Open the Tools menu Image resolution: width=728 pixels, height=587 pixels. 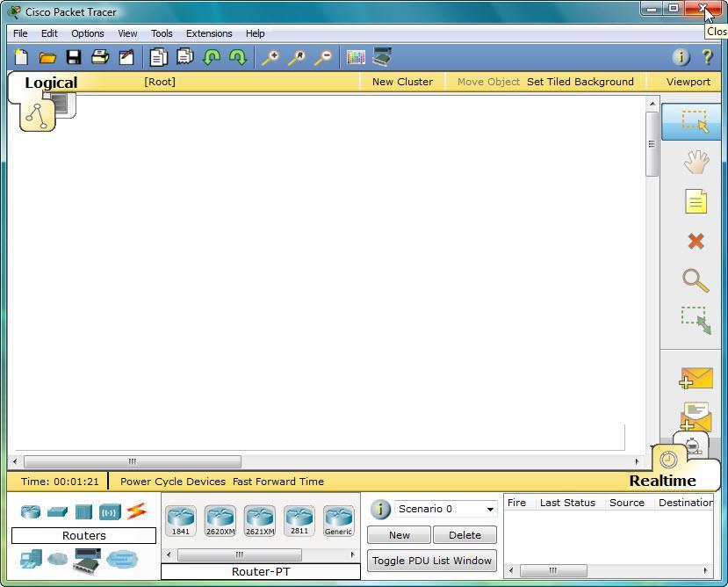point(162,33)
